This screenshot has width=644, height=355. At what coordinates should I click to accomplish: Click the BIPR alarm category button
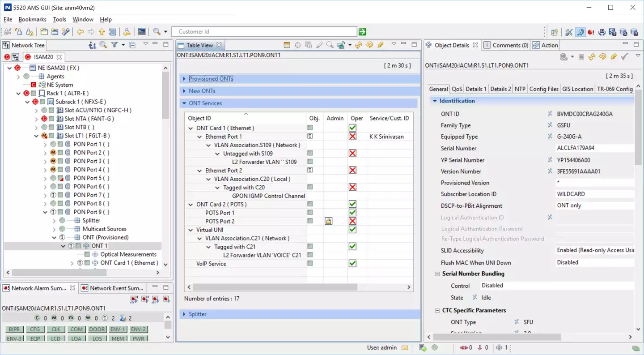(14, 329)
